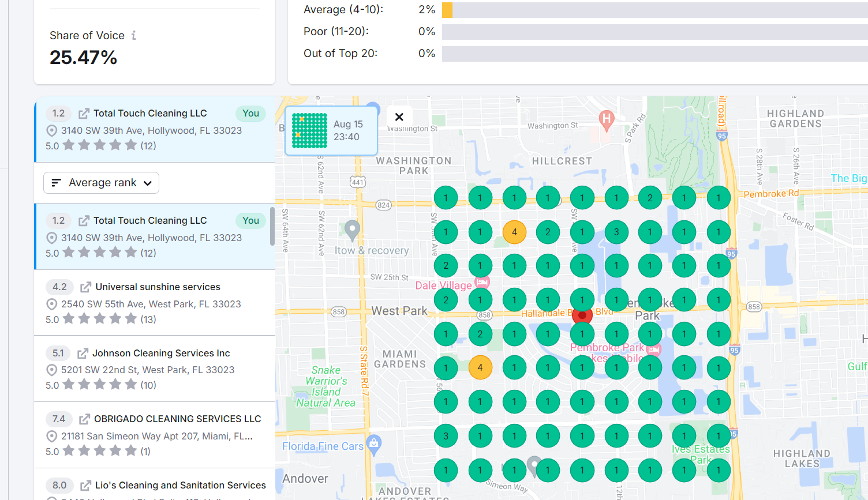Click the hospital H marker on map
The image size is (868, 500).
(x=606, y=119)
